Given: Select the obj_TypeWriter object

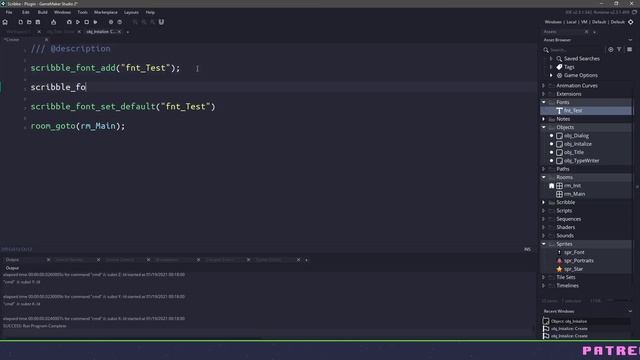Looking at the screenshot, I should pyautogui.click(x=581, y=161).
